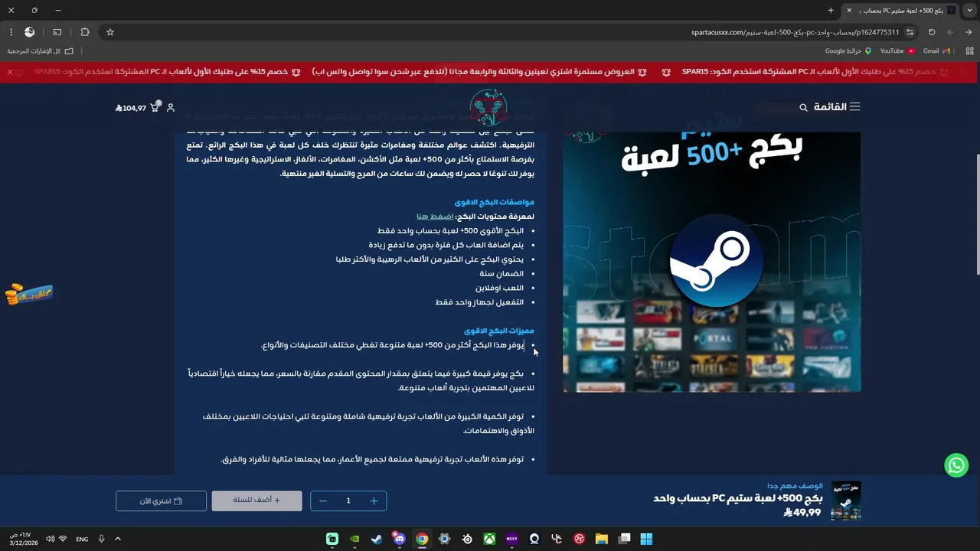980x551 pixels.
Task: Decrease quantity with minus button
Action: click(323, 500)
